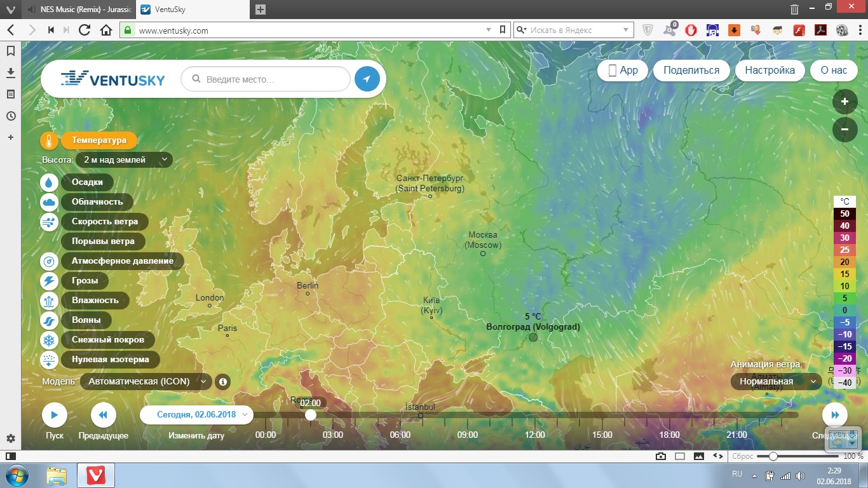Select the wind speed icon
The height and width of the screenshot is (488, 868).
(50, 222)
